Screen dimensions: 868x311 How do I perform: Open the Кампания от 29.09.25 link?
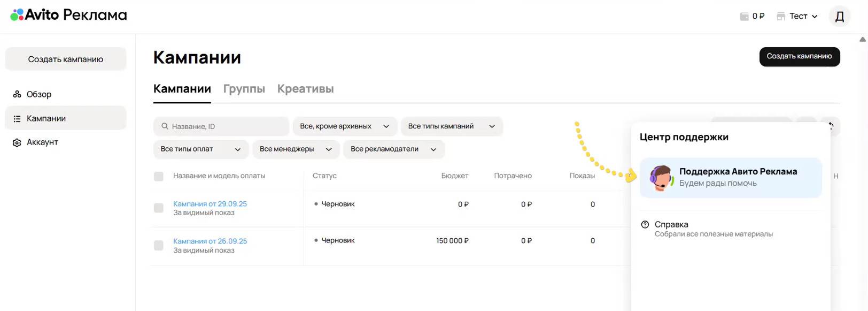pos(210,204)
